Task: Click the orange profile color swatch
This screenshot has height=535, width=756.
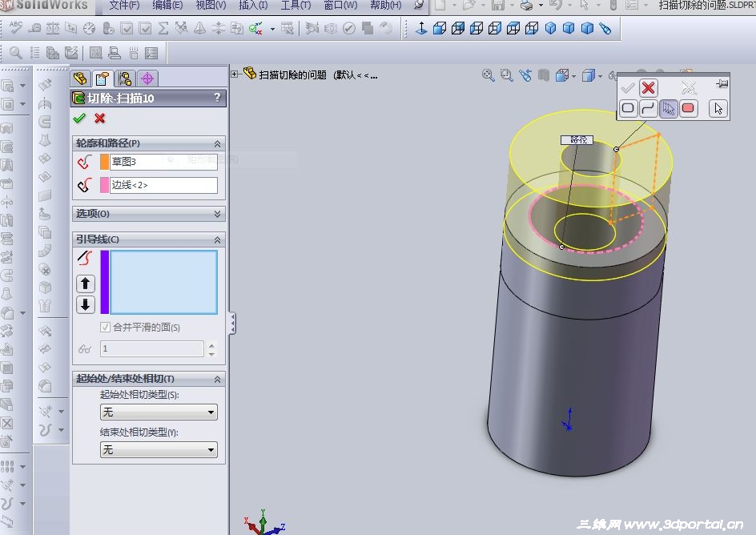Action: click(x=104, y=162)
